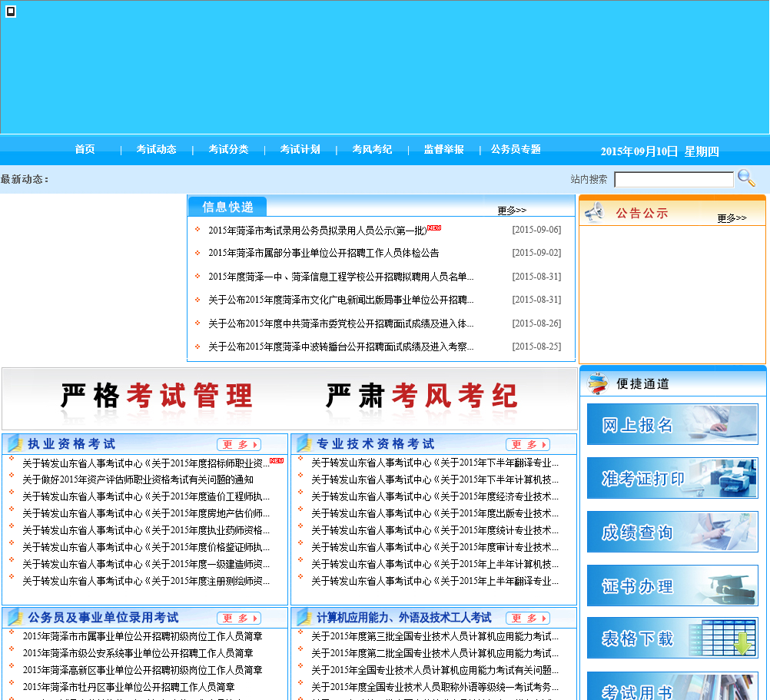Click 更多 button for 公务员及事业单位录用考试
This screenshot has width=770, height=700.
pos(239,618)
